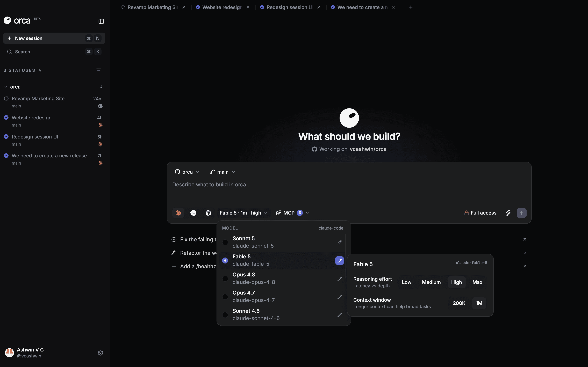The height and width of the screenshot is (367, 588).
Task: Open Ashwin V C user profile
Action: coord(24,353)
